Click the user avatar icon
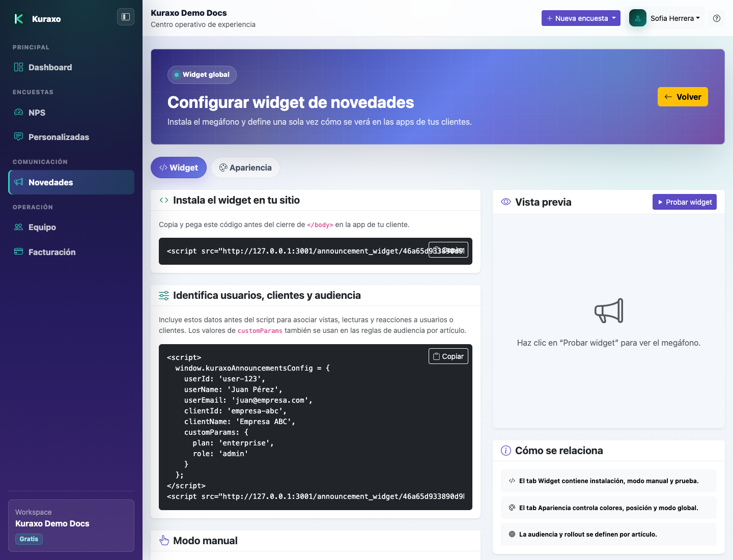The image size is (733, 560). [x=638, y=18]
